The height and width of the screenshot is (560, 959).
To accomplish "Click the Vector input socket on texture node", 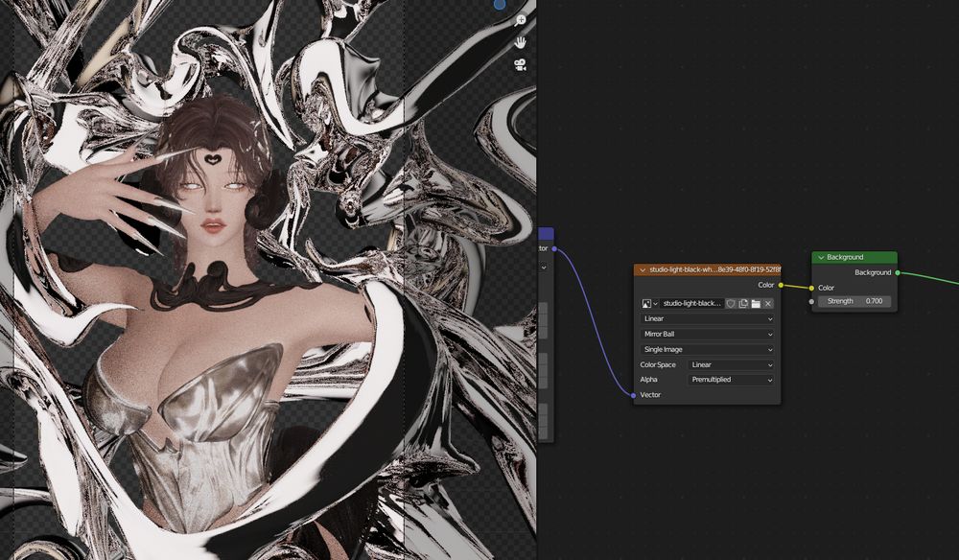I will coord(634,395).
